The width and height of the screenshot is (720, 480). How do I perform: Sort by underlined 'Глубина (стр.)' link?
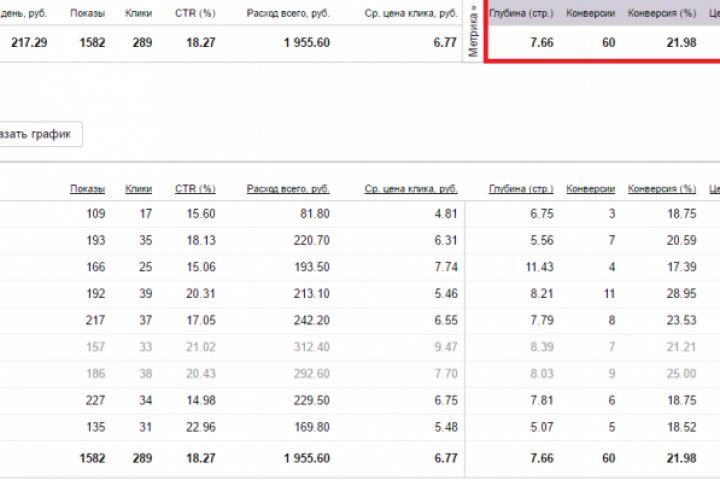tap(521, 189)
